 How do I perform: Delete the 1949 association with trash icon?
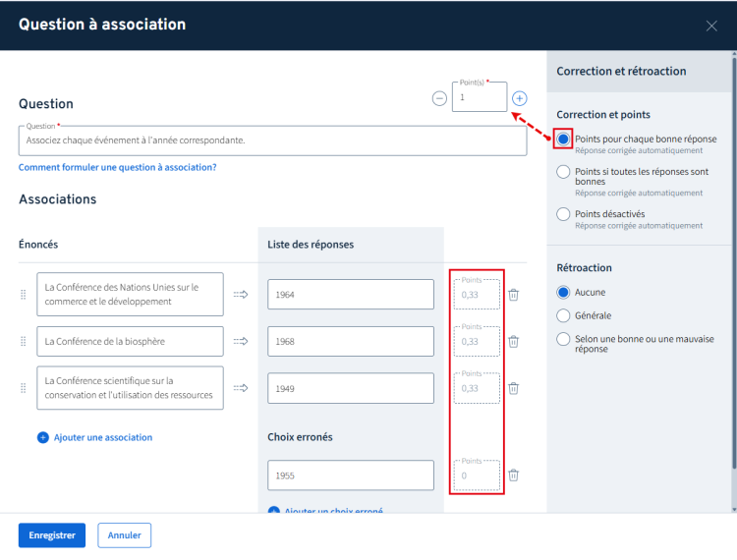tap(513, 388)
